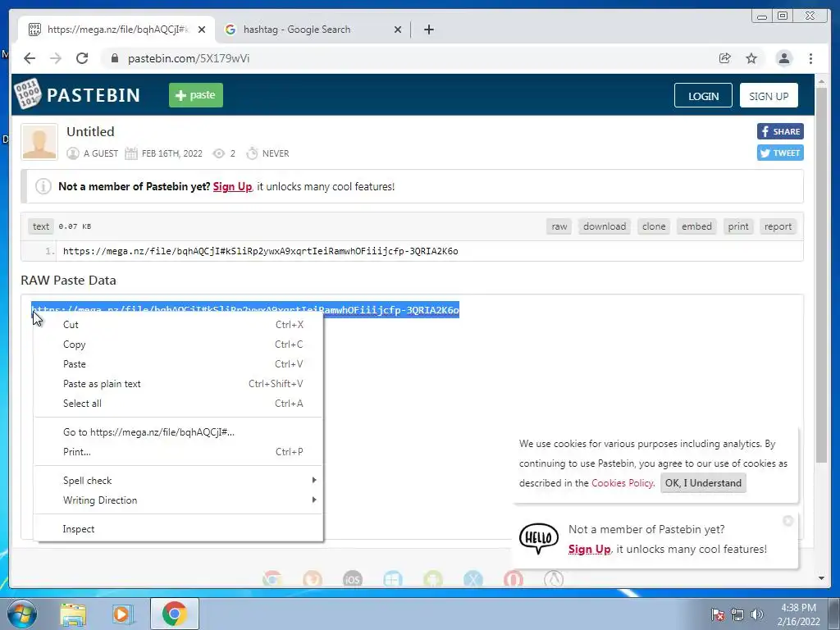Click the guest user avatar thumbnail
The height and width of the screenshot is (630, 840).
[39, 142]
